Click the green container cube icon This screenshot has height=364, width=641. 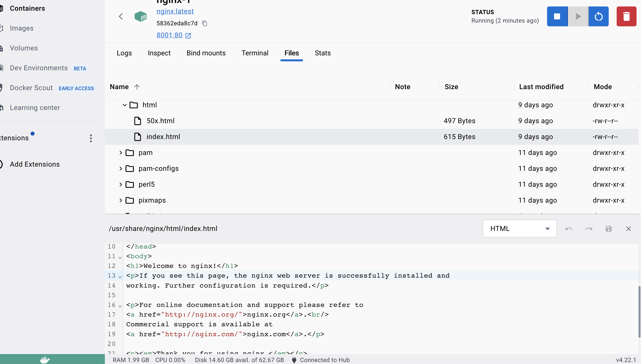141,16
